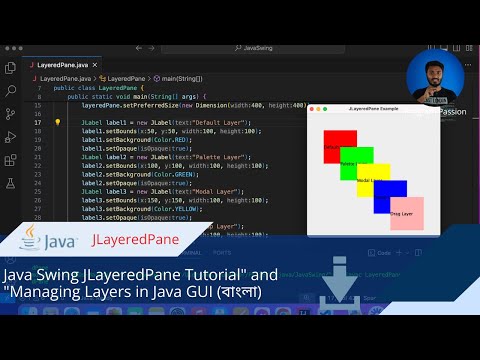Click the 'JLabel label1 = new JLabel' line
The height and width of the screenshot is (360, 480).
pyautogui.click(x=166, y=123)
